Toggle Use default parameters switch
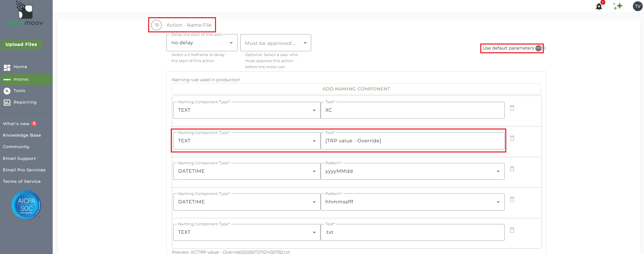This screenshot has height=254, width=644. pyautogui.click(x=540, y=48)
